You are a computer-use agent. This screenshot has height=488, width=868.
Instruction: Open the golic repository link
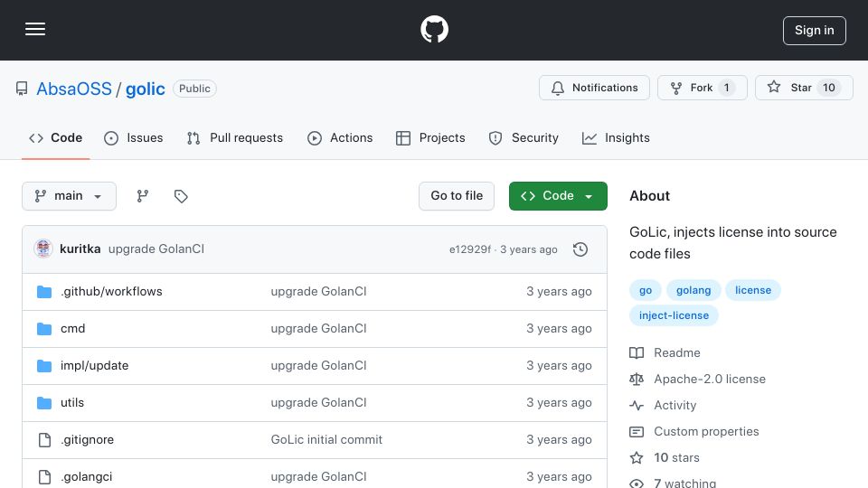pyautogui.click(x=145, y=89)
